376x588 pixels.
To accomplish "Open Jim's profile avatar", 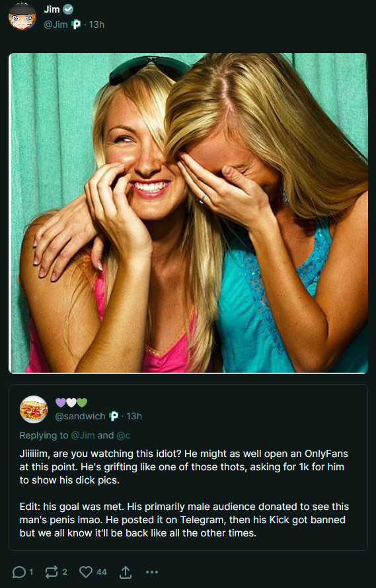I will (22, 16).
